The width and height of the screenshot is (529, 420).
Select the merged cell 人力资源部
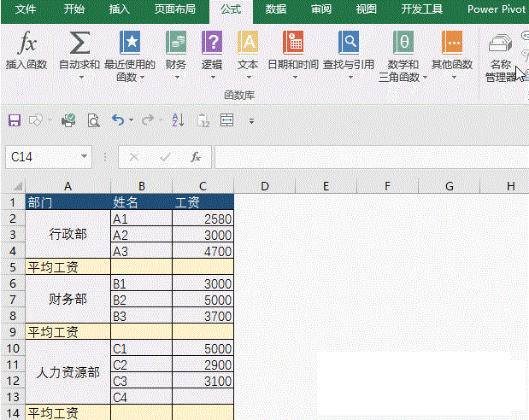pos(68,372)
